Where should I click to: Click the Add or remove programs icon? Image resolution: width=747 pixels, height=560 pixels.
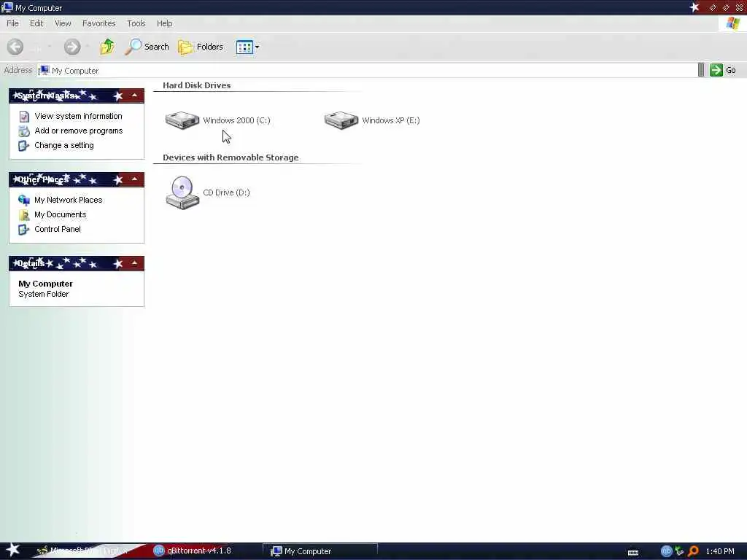[24, 131]
